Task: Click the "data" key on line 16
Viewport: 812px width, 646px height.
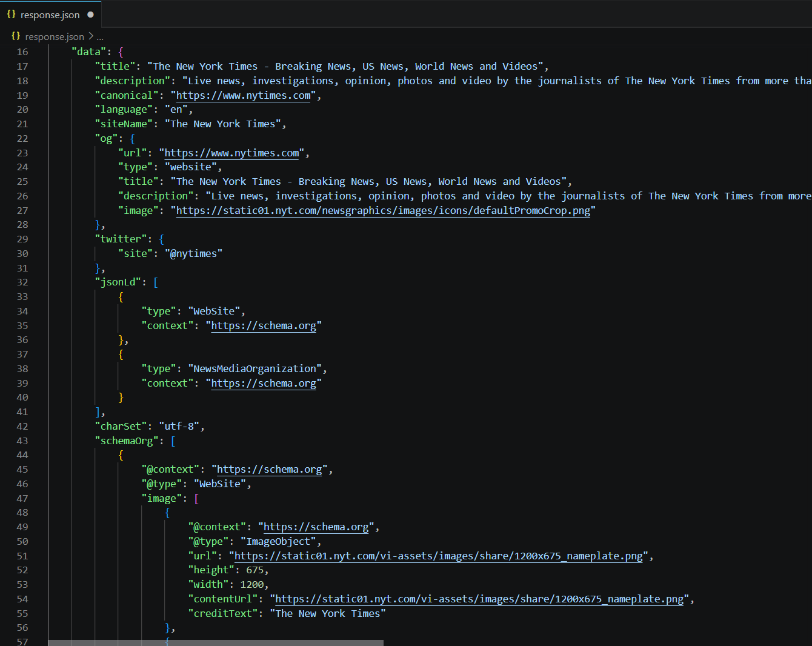Action: (x=89, y=52)
